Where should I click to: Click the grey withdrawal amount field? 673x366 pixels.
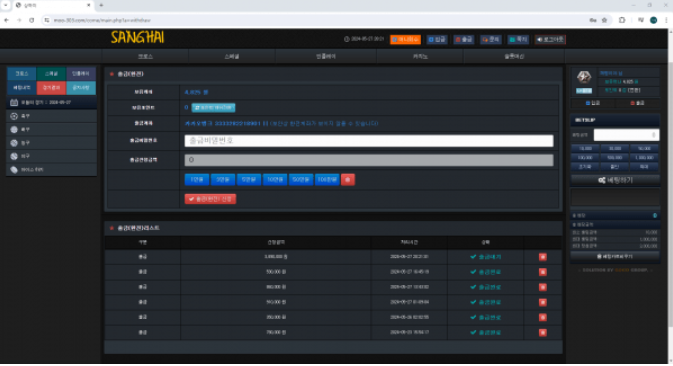369,160
